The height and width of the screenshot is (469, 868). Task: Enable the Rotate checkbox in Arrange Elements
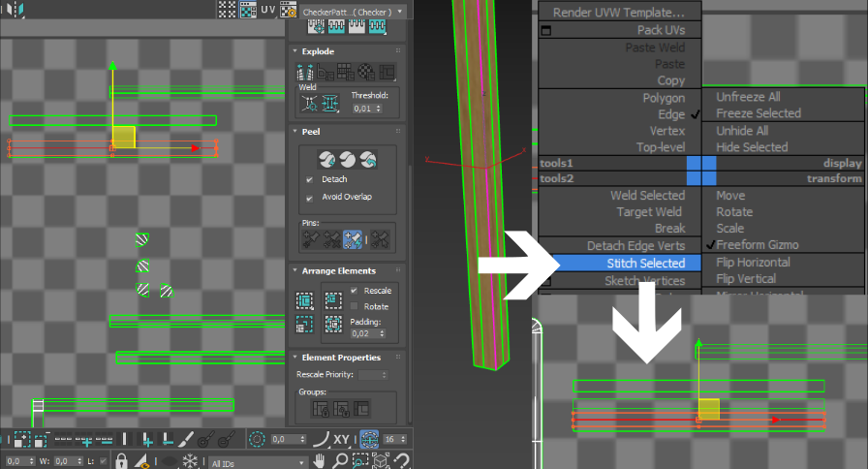[x=355, y=306]
